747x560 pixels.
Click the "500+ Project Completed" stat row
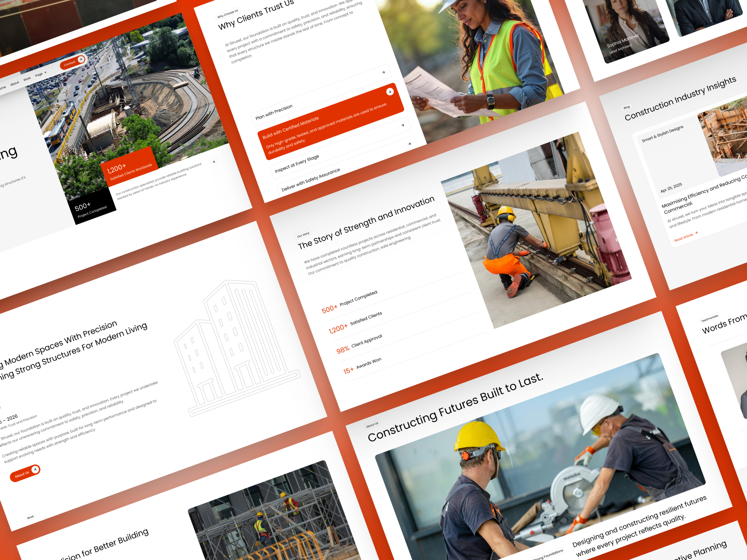pos(350,302)
